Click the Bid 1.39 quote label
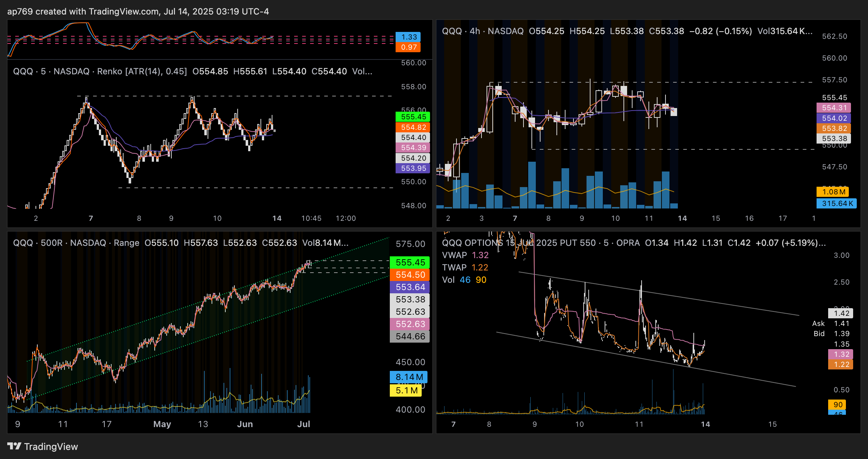The width and height of the screenshot is (868, 459). [x=831, y=334]
